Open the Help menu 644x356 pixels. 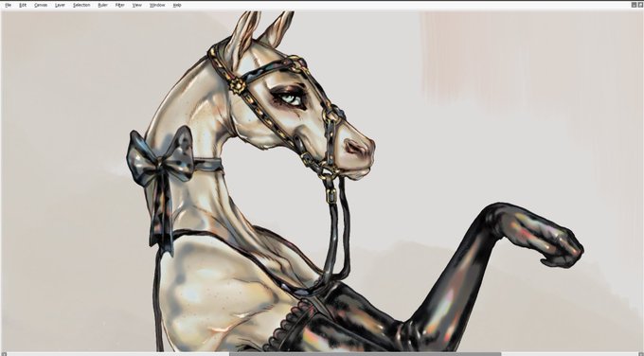coord(177,5)
